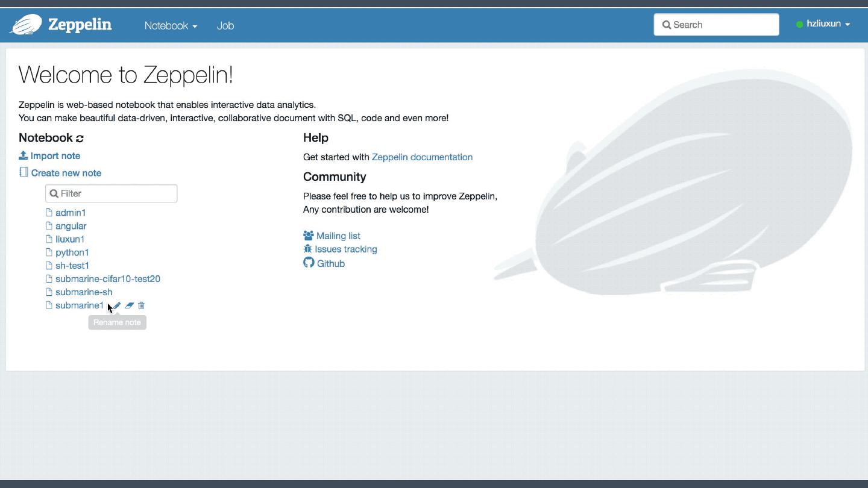Click the Help section heading
The height and width of the screenshot is (488, 868).
(x=316, y=138)
